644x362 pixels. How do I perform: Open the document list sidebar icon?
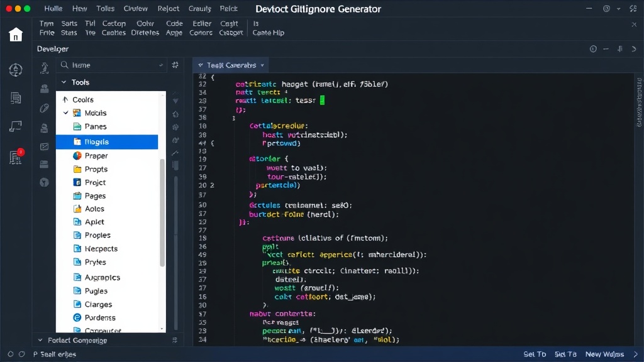[x=16, y=98]
